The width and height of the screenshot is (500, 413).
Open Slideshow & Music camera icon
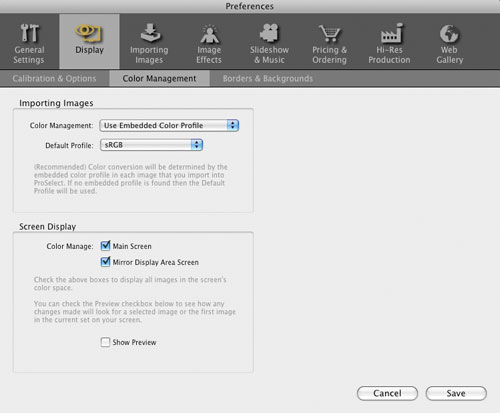click(269, 33)
